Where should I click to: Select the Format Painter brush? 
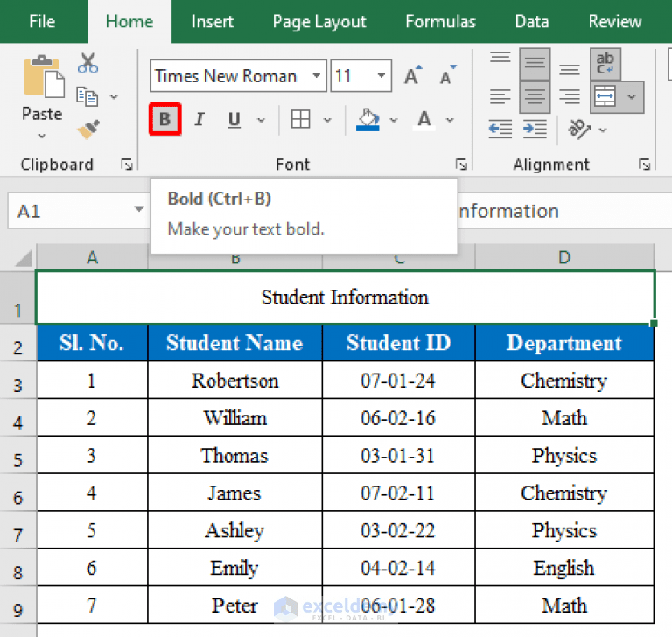pyautogui.click(x=88, y=129)
